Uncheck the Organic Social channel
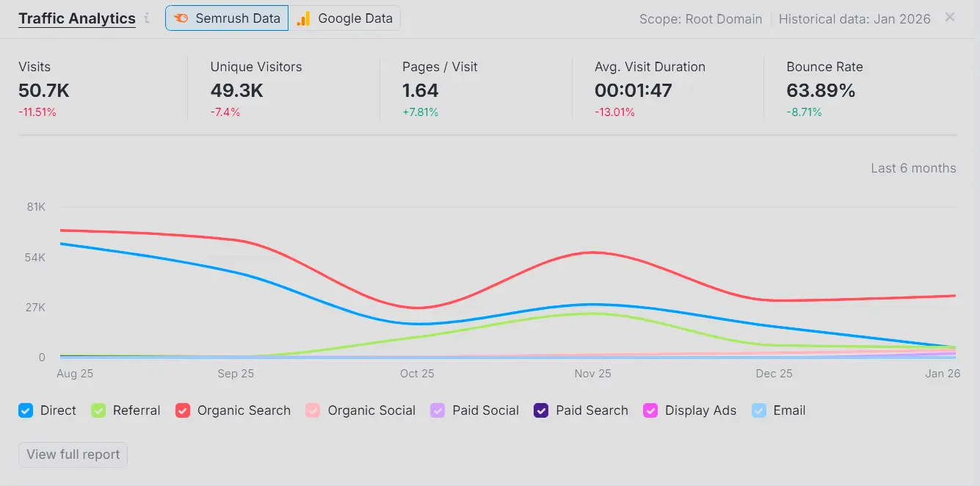This screenshot has width=980, height=486. click(313, 410)
